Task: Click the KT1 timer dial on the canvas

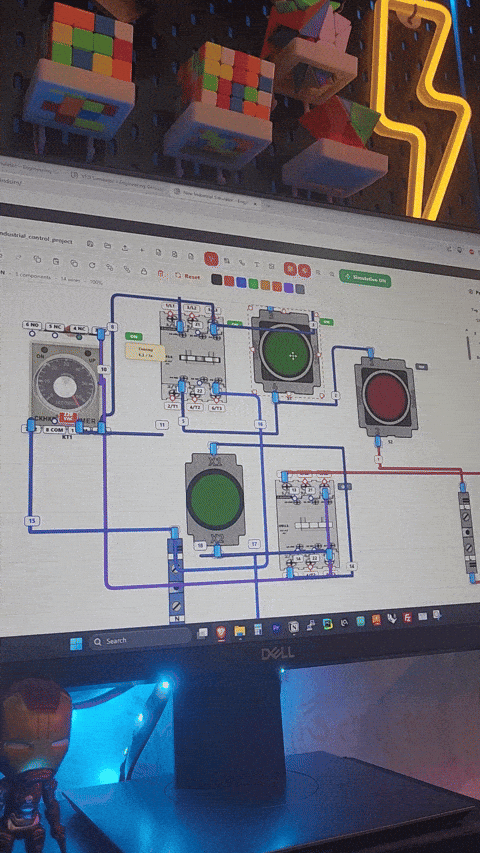Action: (x=65, y=385)
